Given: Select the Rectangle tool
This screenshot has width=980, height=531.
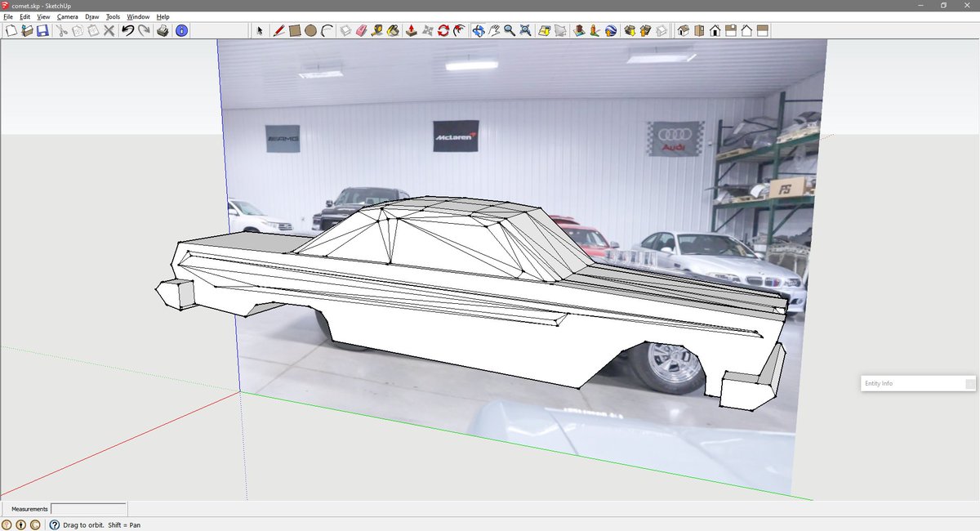Looking at the screenshot, I should (295, 31).
